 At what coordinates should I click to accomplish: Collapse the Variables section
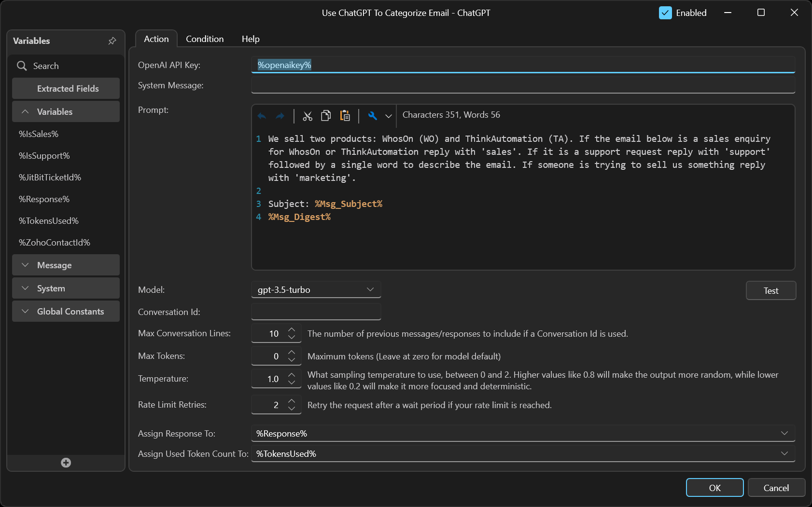tap(66, 111)
